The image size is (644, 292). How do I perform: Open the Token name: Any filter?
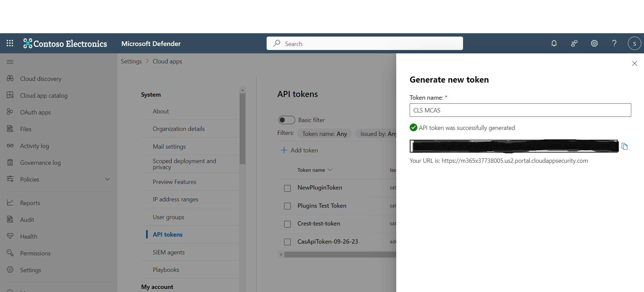324,134
